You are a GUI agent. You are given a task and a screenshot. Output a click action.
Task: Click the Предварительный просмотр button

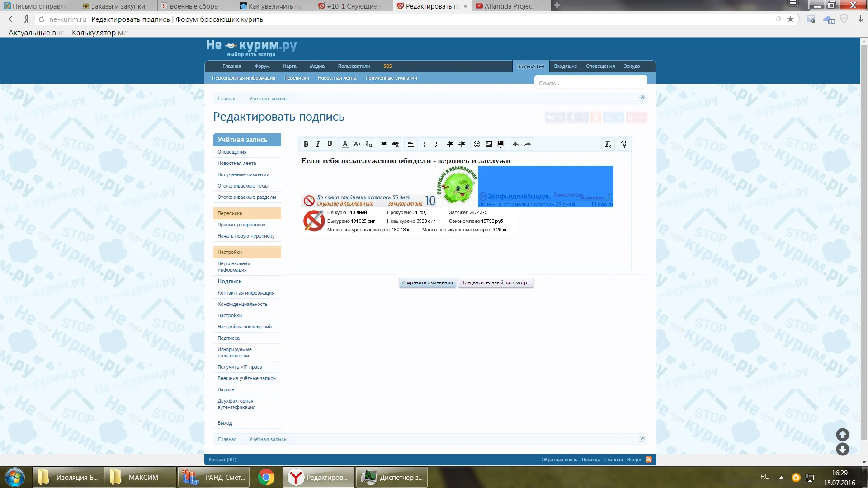(x=495, y=282)
